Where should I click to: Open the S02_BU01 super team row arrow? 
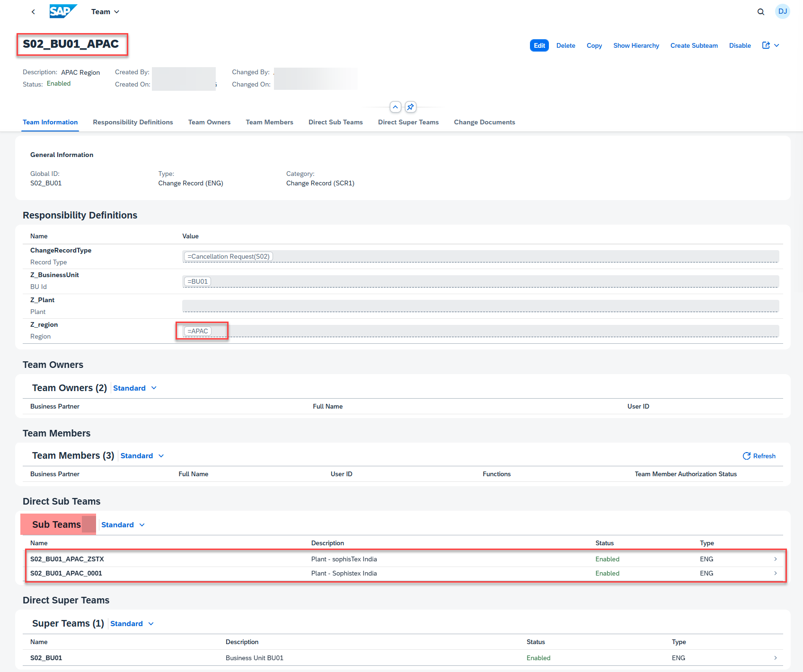[x=775, y=658]
